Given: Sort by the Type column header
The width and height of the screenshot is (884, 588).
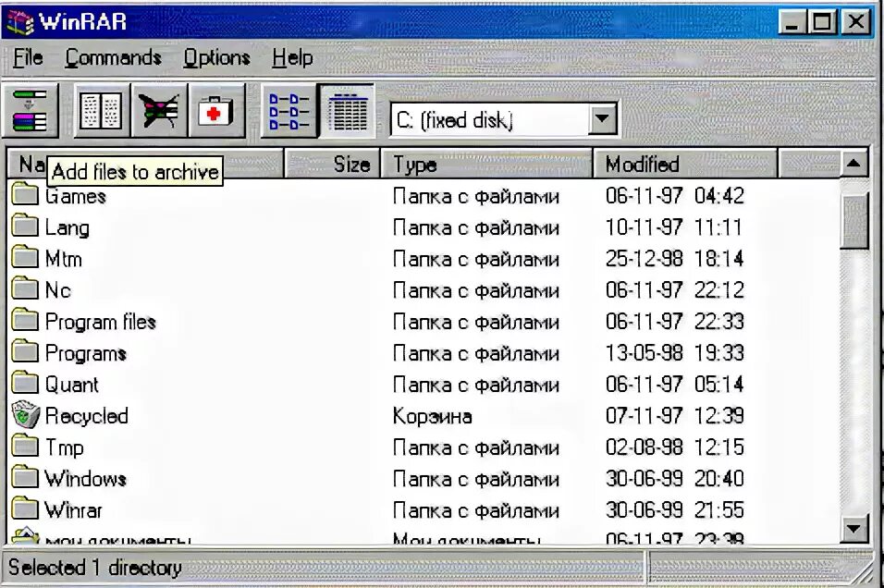Looking at the screenshot, I should [x=486, y=164].
